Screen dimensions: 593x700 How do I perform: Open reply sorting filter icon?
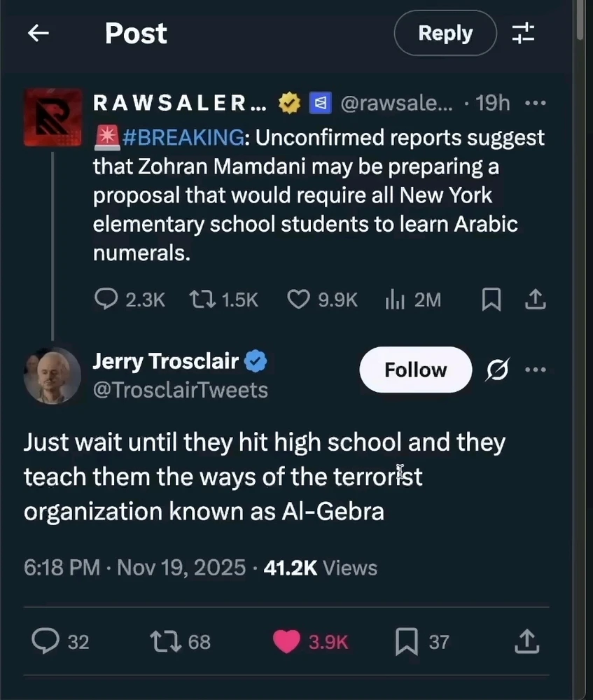pos(523,33)
